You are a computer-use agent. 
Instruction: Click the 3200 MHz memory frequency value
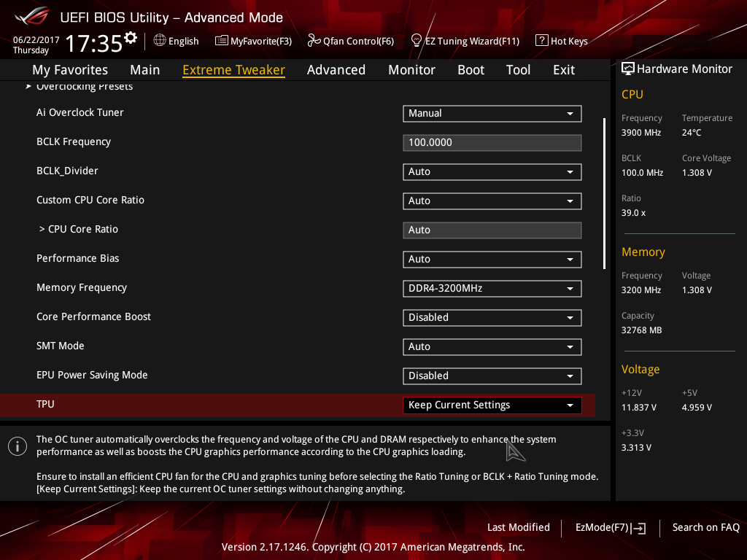(640, 290)
